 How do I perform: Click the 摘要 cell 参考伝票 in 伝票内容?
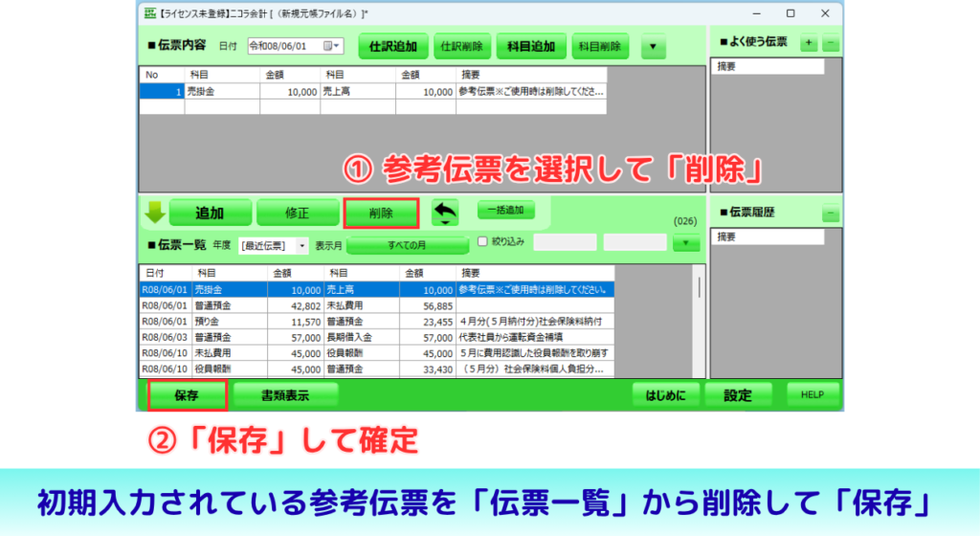pyautogui.click(x=531, y=91)
